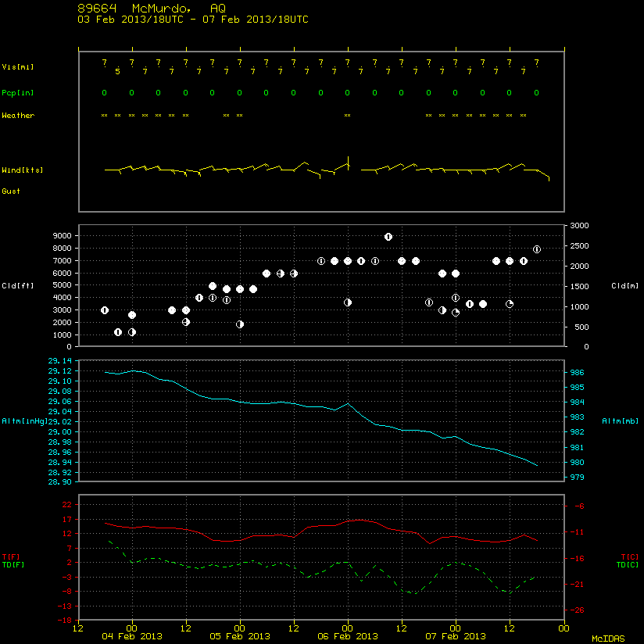The width and height of the screenshot is (644, 644).
Task: Click the rightmost cloud marker near 8000 ft
Action: pos(537,249)
